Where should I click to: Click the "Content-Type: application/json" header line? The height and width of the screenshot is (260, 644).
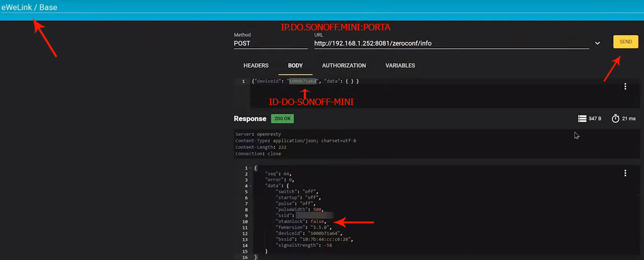[x=295, y=141]
